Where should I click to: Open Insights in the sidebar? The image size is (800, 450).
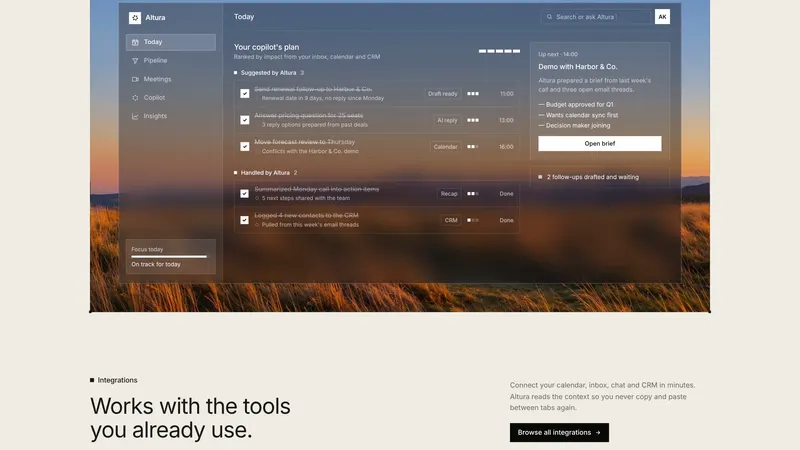171,116
